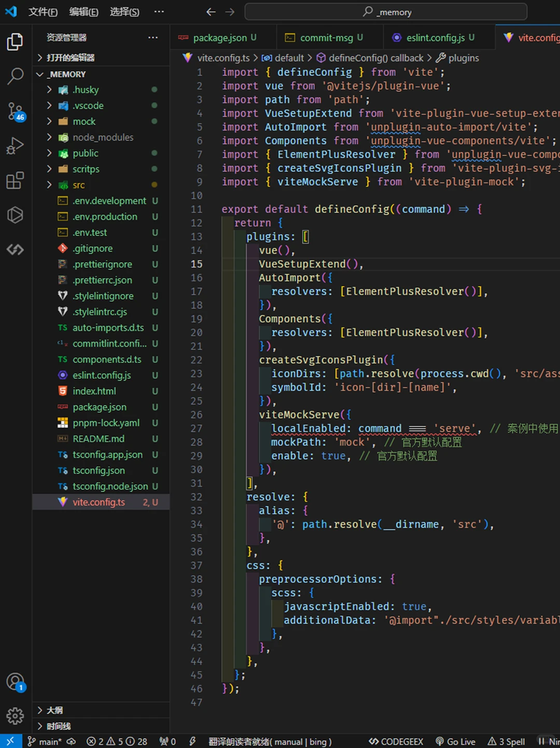Open .env.production file
The height and width of the screenshot is (748, 560).
coord(101,217)
